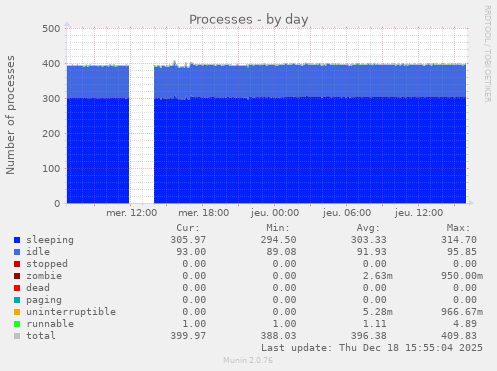
Task: Click the lighter blue idle band of graph
Action: point(310,81)
